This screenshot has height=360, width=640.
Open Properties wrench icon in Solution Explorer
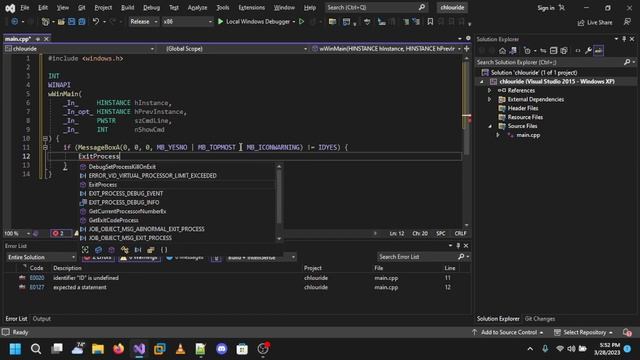[x=588, y=51]
